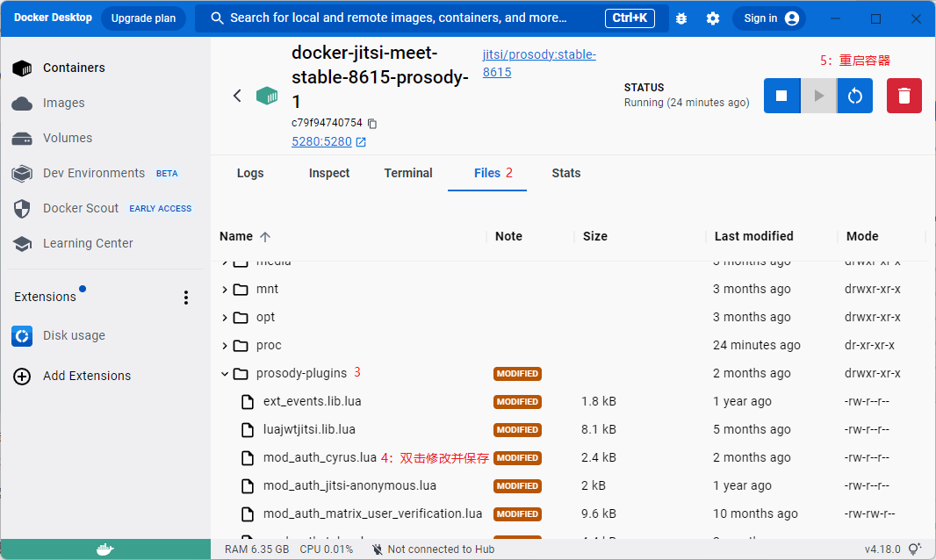Image resolution: width=936 pixels, height=560 pixels.
Task: Click the Last modified column header
Action: point(754,236)
